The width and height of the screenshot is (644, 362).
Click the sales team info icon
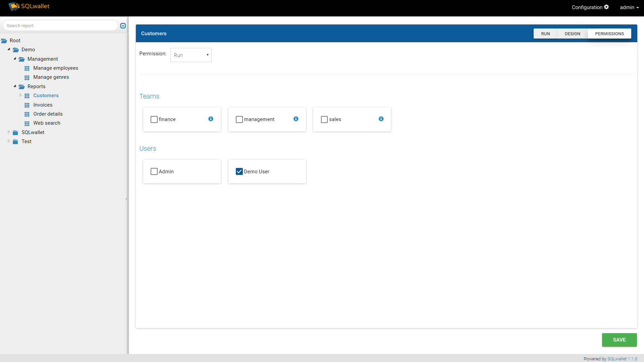pyautogui.click(x=381, y=119)
